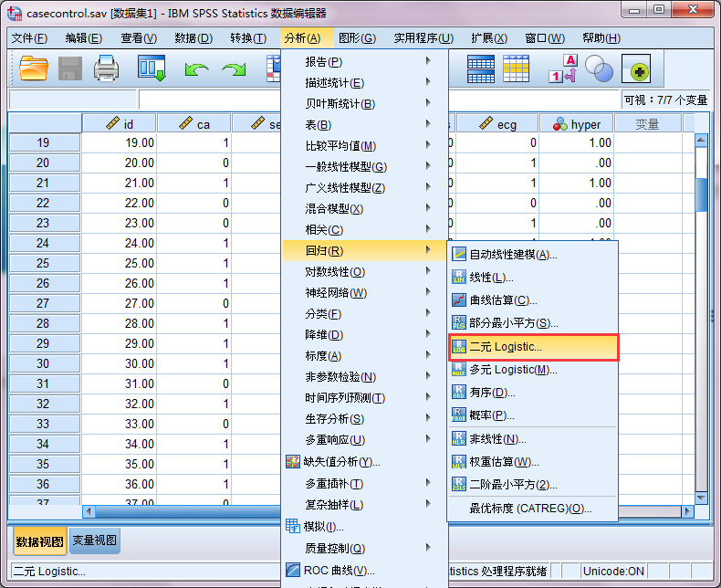
Task: Click the vertical scrollbar down arrow
Action: pyautogui.click(x=701, y=498)
